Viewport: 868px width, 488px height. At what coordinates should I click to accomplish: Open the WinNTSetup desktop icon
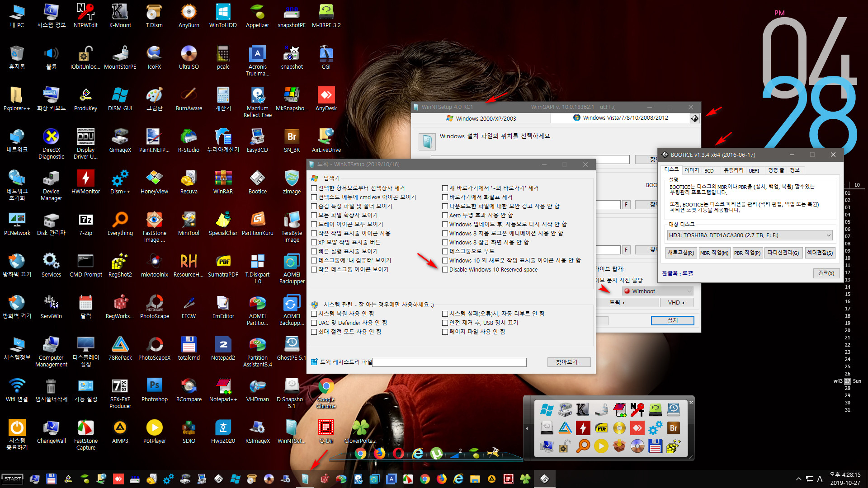(292, 432)
